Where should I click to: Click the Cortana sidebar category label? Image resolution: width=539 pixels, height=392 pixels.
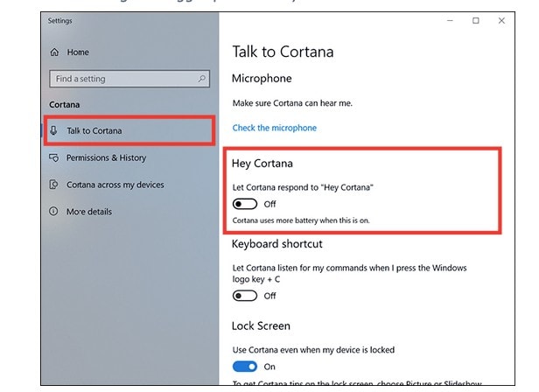(x=64, y=104)
